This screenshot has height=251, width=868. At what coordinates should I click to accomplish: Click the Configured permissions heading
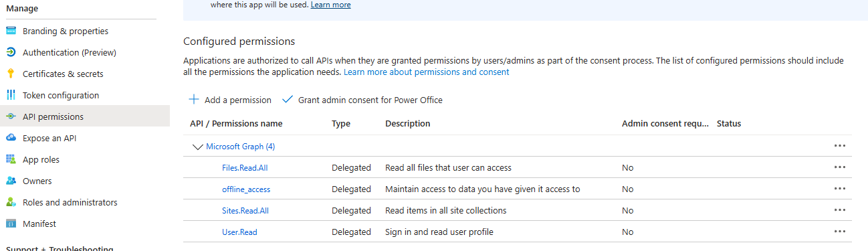click(x=239, y=41)
